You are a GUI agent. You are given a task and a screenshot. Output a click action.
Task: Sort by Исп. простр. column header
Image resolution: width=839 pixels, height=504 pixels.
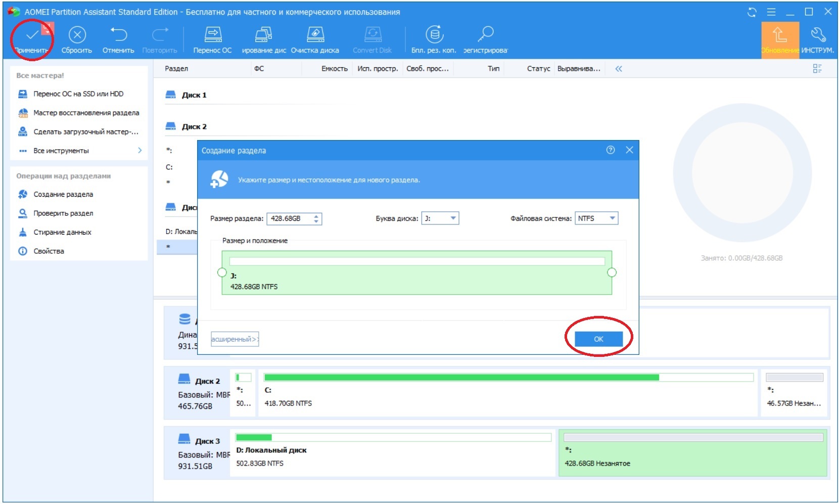378,69
